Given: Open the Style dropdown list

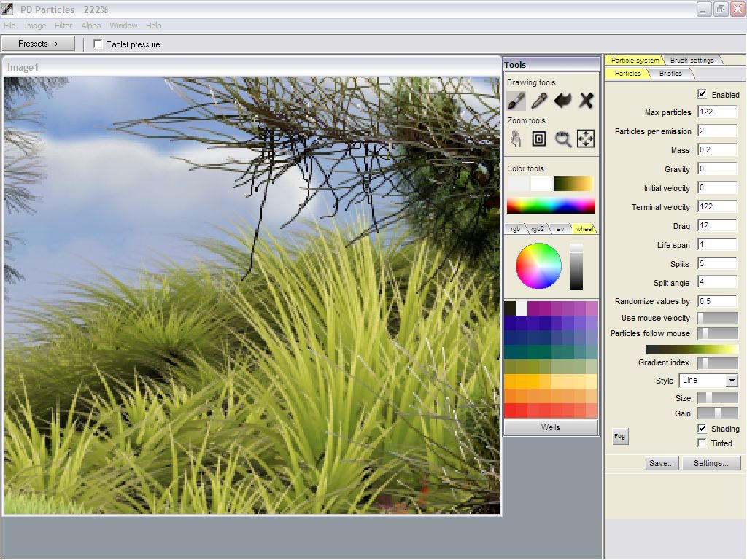Looking at the screenshot, I should tap(732, 381).
